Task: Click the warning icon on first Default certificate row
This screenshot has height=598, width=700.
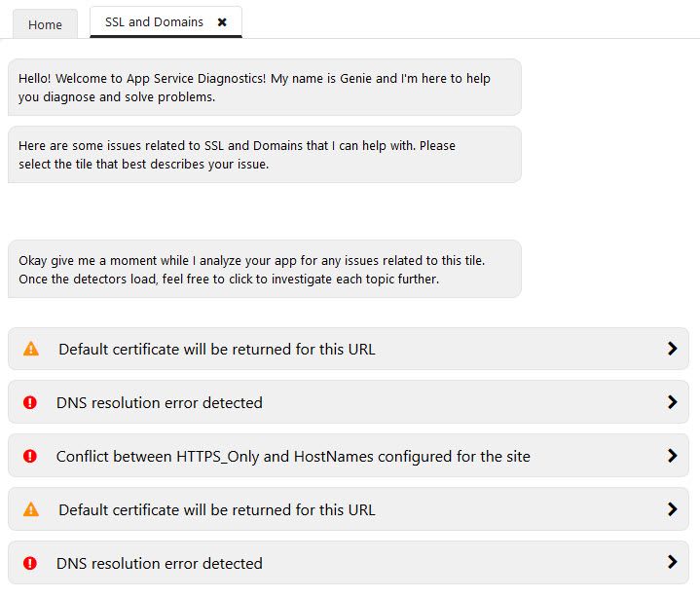Action: tap(31, 349)
